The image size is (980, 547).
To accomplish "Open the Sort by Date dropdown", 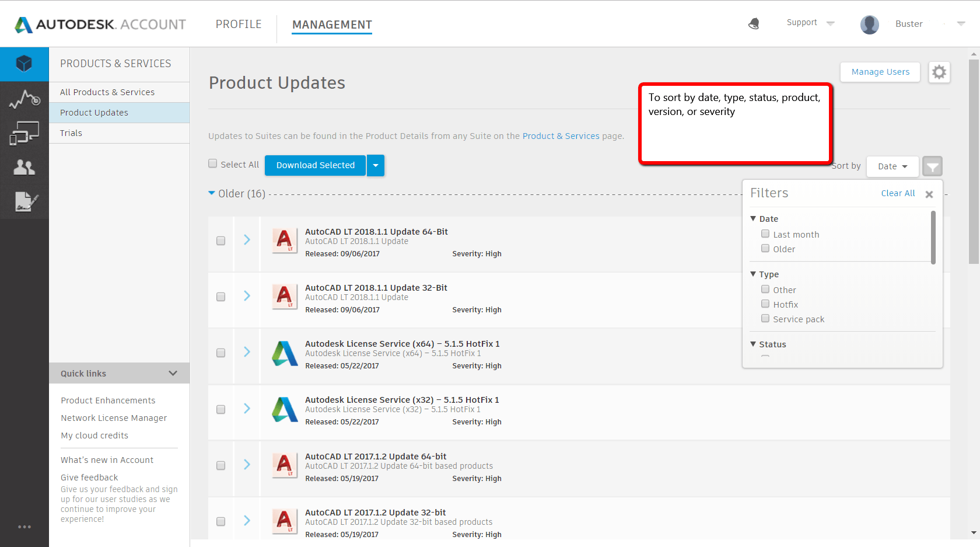I will point(892,166).
